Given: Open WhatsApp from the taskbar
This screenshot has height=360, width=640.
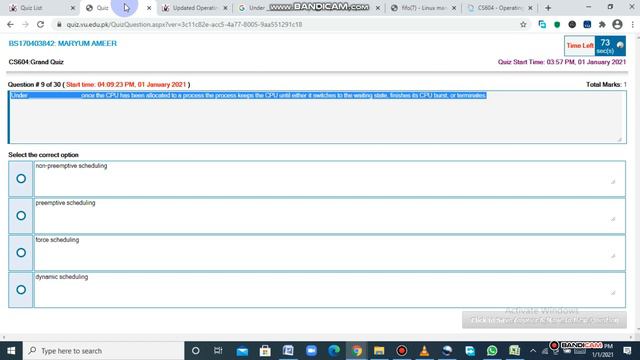Looking at the screenshot, I should 492,351.
